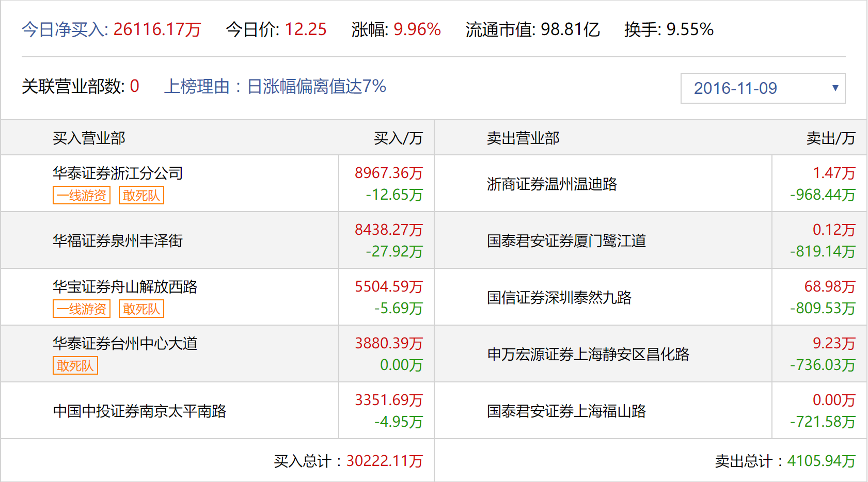Click 敢死队 tag under 华泰证券浙江分公司
The image size is (868, 482).
[141, 196]
